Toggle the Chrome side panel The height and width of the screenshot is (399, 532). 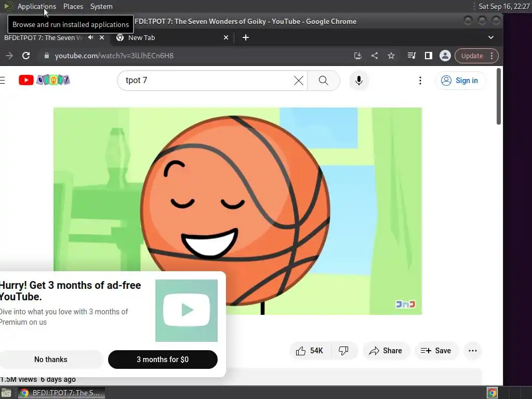[428, 56]
